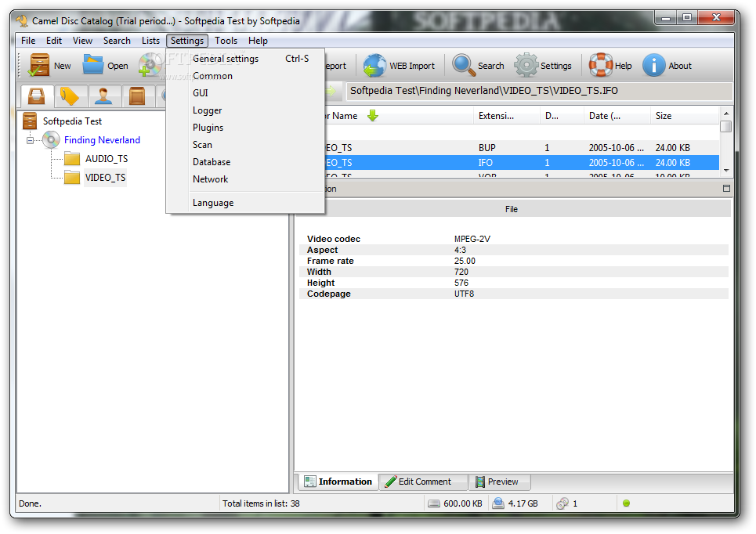Click the Search magnifier toolbar icon
Viewport: 756px width, 534px height.
click(463, 65)
